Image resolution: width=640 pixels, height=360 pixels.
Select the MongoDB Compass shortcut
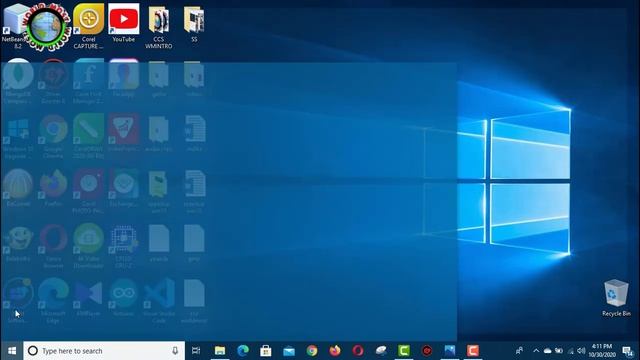click(x=18, y=81)
